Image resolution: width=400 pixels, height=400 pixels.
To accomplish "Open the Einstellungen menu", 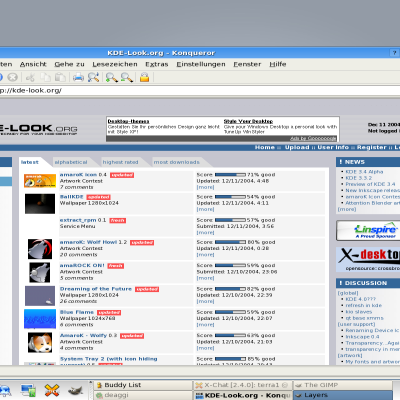I will [x=201, y=64].
